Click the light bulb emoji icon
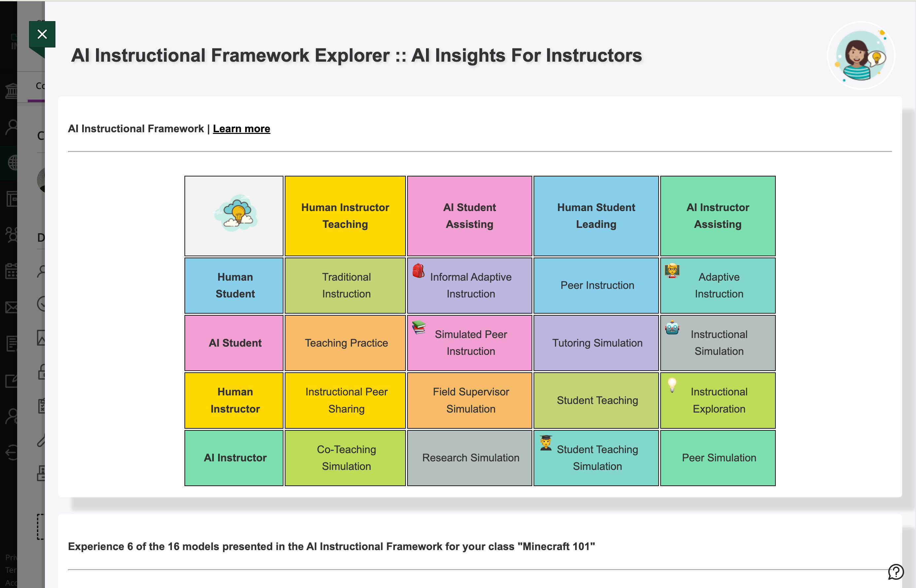916x588 pixels. pyautogui.click(x=672, y=385)
